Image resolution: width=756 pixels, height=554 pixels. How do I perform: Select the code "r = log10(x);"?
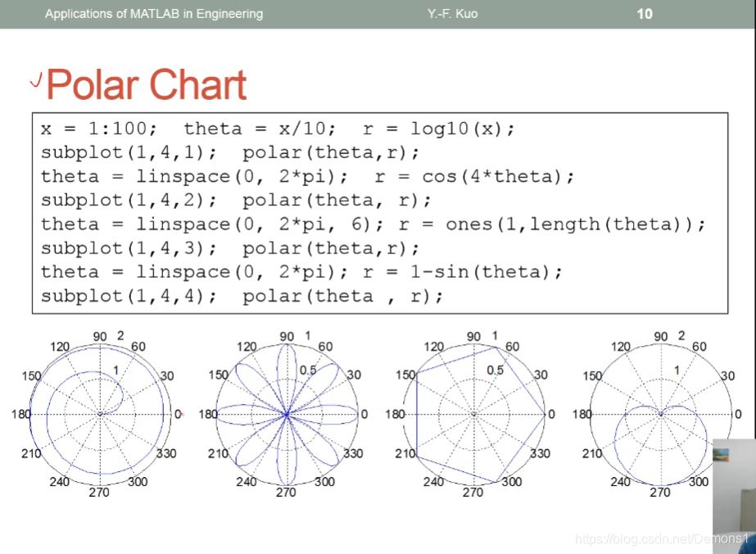click(439, 129)
